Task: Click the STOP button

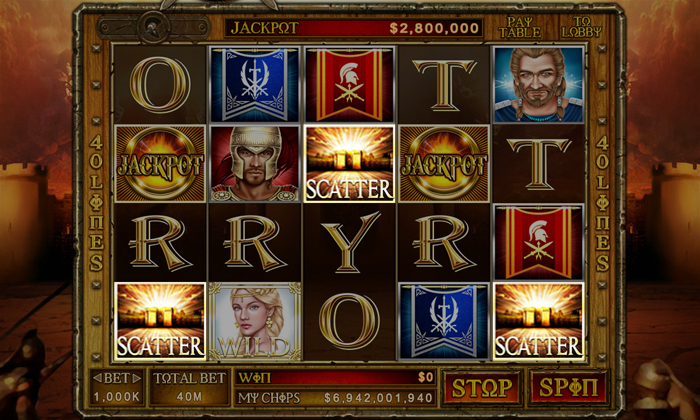Action: (x=482, y=387)
